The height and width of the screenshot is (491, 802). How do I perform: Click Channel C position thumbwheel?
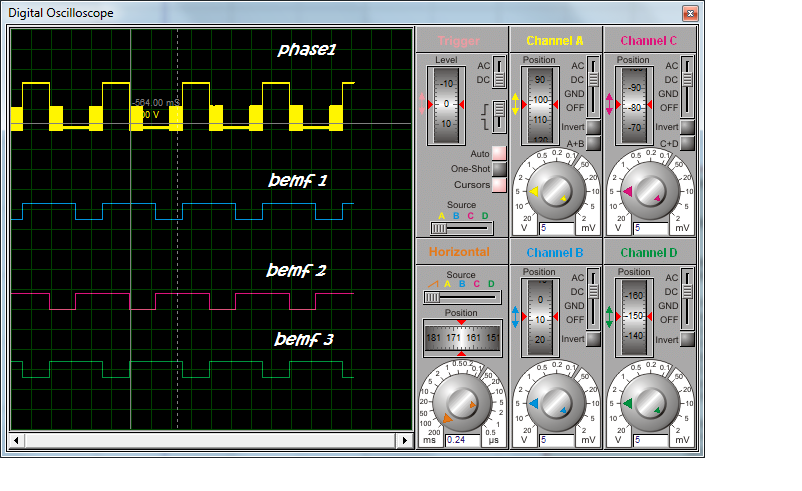(634, 105)
